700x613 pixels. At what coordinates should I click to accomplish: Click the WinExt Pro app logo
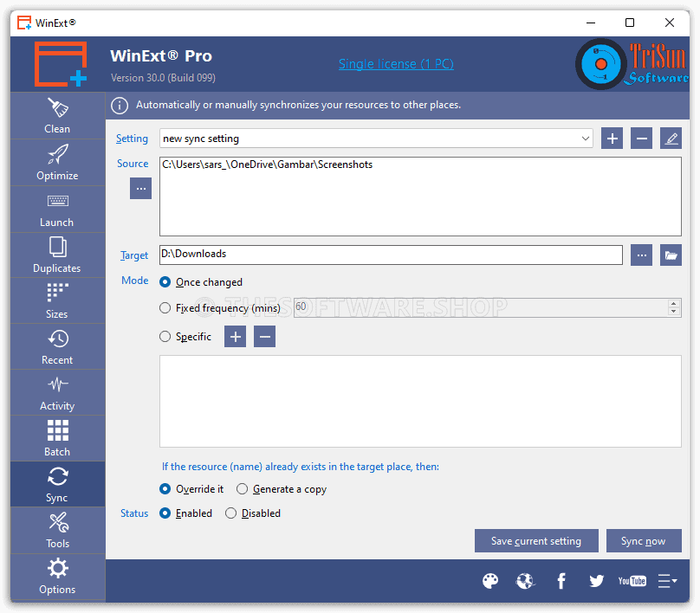61,64
